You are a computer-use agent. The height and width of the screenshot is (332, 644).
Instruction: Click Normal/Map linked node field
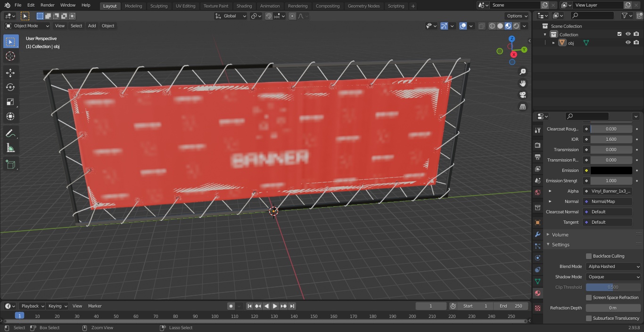point(608,202)
